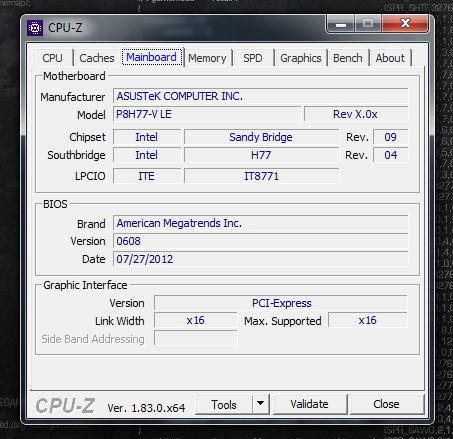
Task: Open the SPD tab
Action: click(253, 58)
